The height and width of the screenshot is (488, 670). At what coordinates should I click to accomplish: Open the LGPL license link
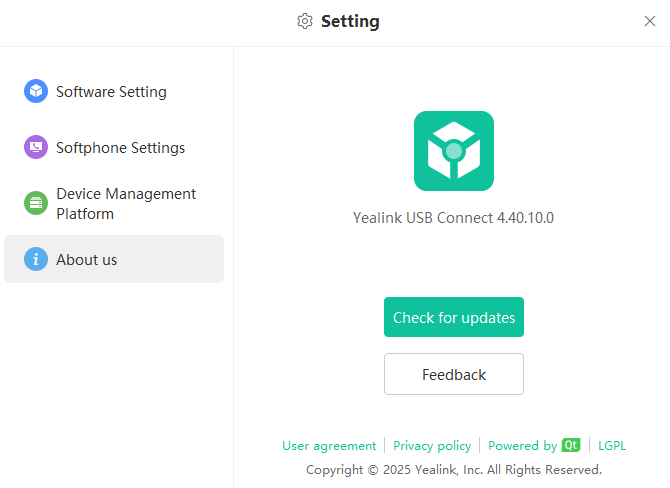(x=612, y=446)
